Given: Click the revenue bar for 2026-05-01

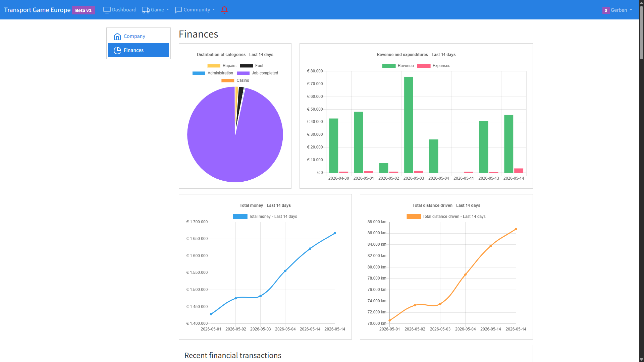Looking at the screenshot, I should [359, 142].
